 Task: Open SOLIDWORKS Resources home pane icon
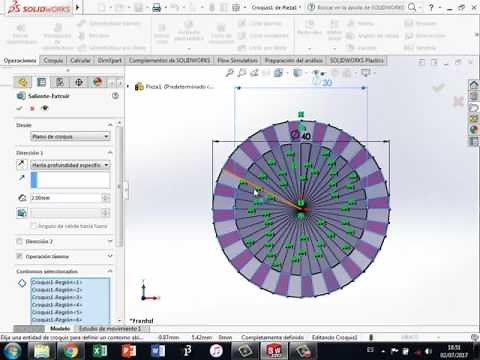474,85
